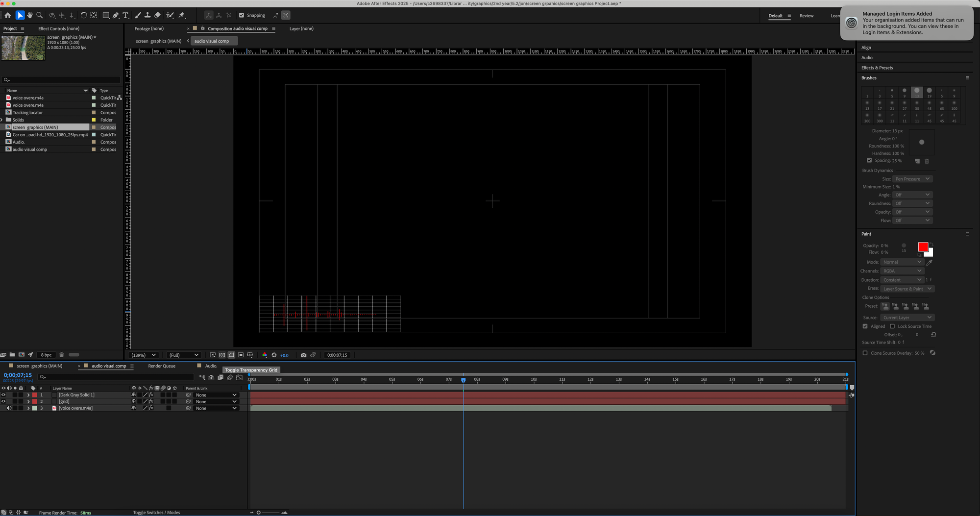This screenshot has width=980, height=516.
Task: Select the Hand tool
Action: [30, 15]
